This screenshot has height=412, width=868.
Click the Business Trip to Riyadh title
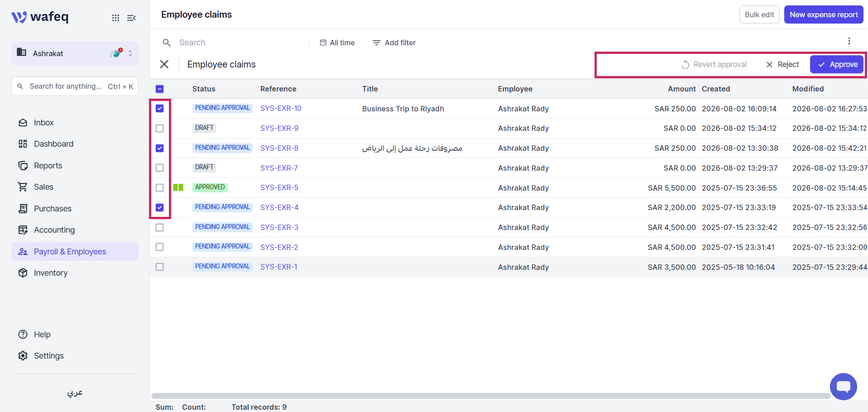(x=403, y=109)
